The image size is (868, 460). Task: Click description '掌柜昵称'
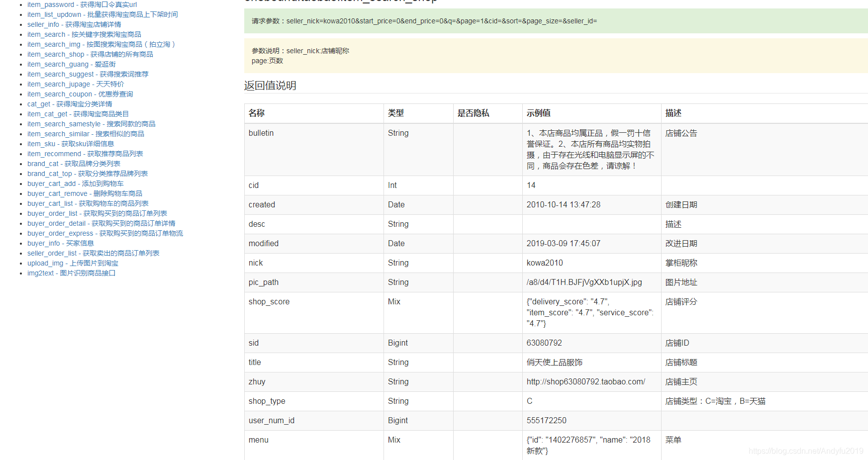(x=681, y=263)
